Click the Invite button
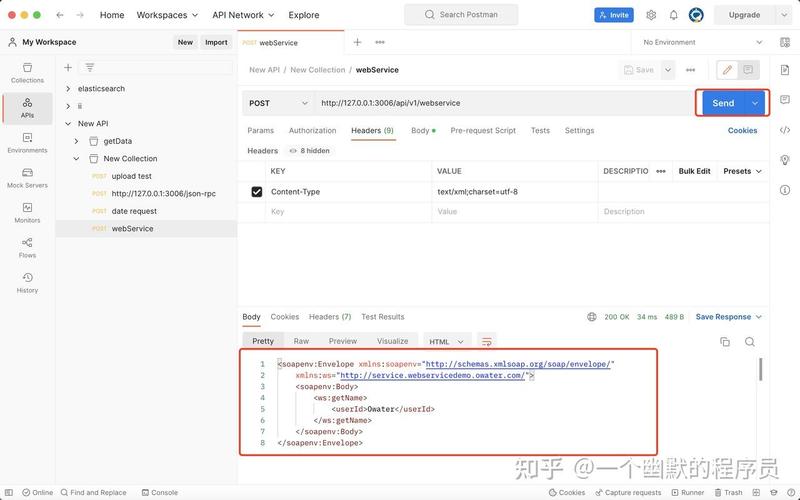Screen dimensions: 800x500 click(x=614, y=15)
